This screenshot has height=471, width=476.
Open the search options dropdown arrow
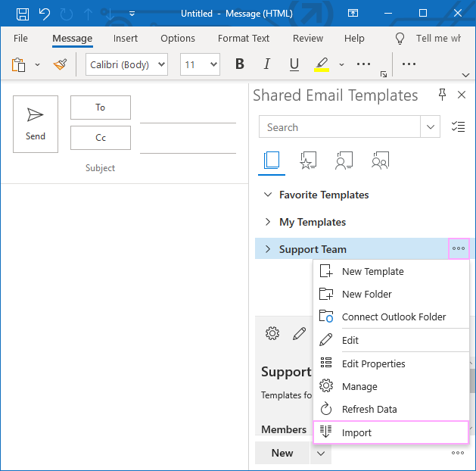pyautogui.click(x=431, y=126)
